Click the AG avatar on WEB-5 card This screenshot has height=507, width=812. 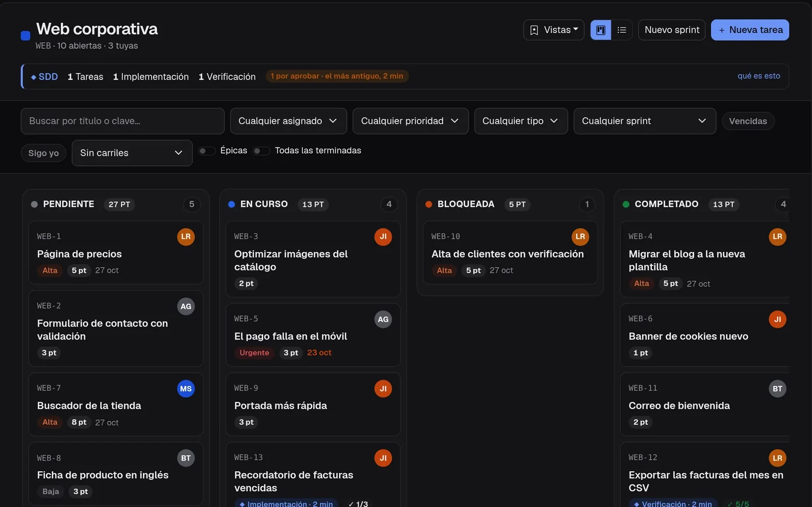tap(383, 319)
